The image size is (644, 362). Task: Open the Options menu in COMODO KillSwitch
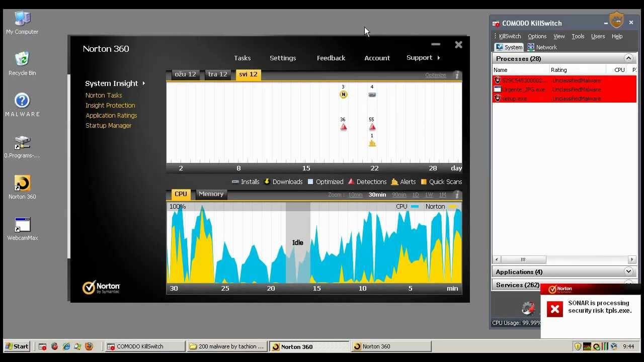(537, 36)
